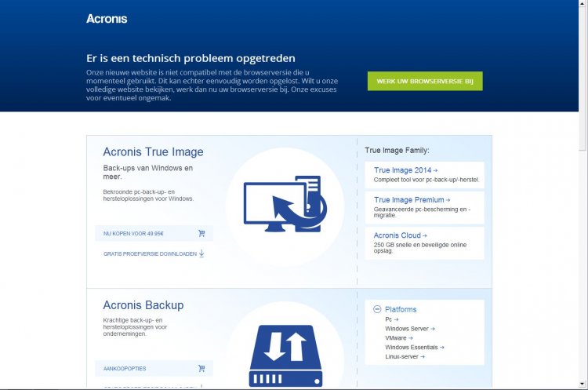Collapse the Platforms list
588x390 pixels.
click(x=377, y=309)
